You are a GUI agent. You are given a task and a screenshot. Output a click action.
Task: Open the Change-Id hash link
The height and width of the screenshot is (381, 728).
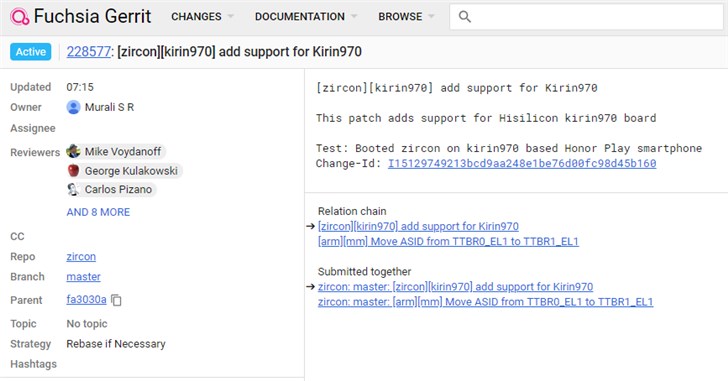(522, 163)
